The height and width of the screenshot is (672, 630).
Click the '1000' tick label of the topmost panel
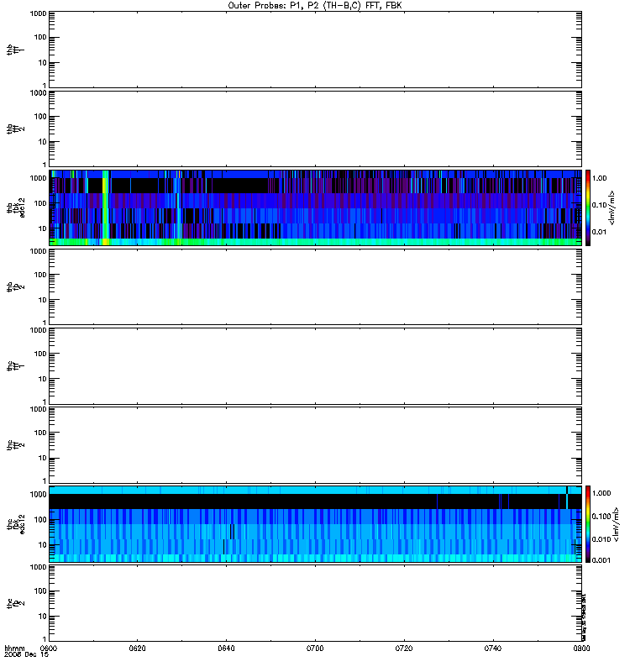pyautogui.click(x=38, y=13)
